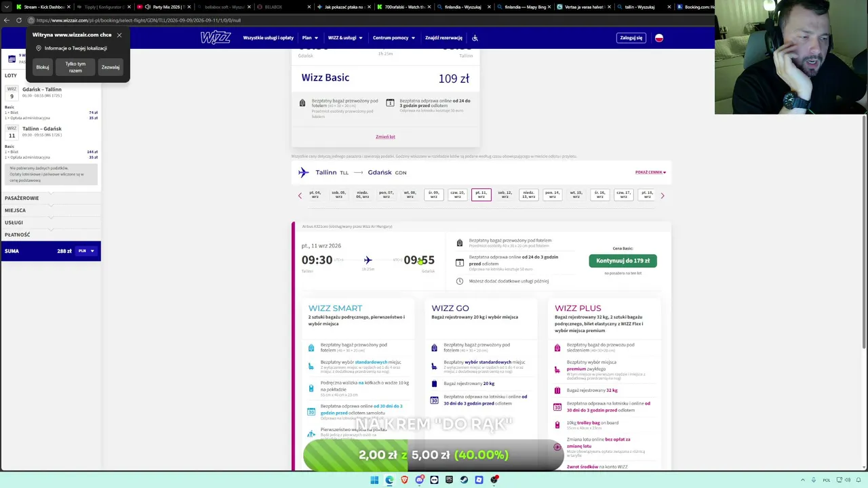Screen dimensions: 868x488
Task: Click the Wizz Air logo
Action: coord(216,38)
